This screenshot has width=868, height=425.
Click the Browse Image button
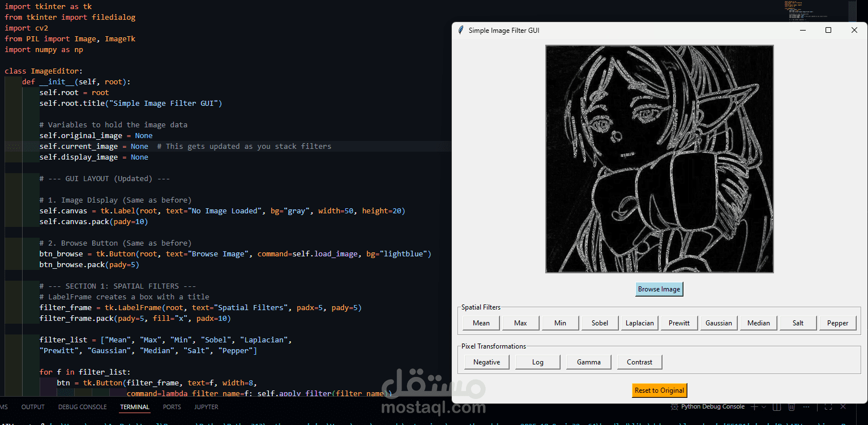click(x=659, y=289)
